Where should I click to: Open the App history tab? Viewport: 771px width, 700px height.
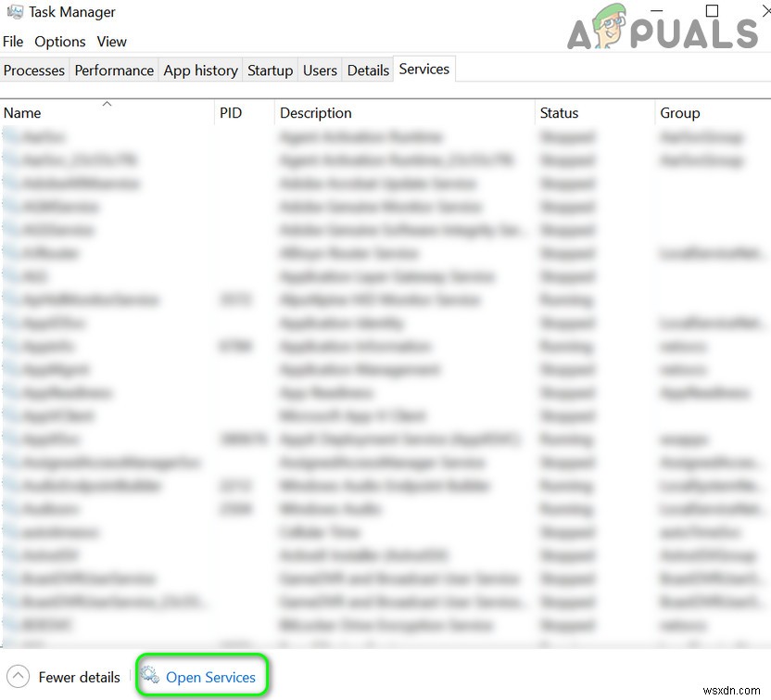coord(200,70)
